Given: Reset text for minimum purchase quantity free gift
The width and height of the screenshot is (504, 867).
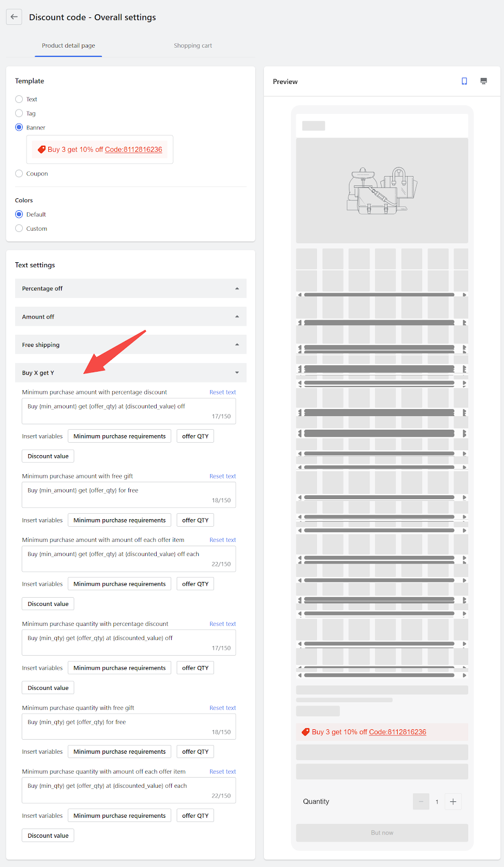Looking at the screenshot, I should (x=223, y=708).
